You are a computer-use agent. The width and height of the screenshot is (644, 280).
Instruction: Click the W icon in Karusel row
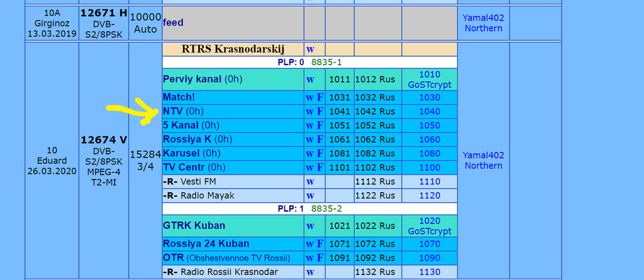(x=310, y=153)
